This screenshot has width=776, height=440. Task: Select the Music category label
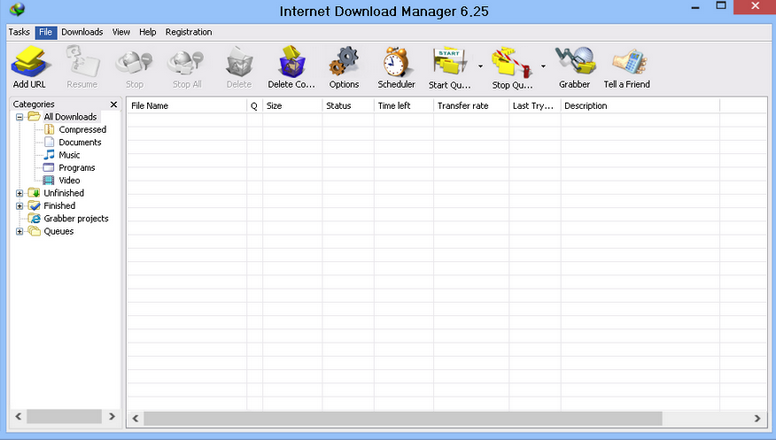[69, 155]
